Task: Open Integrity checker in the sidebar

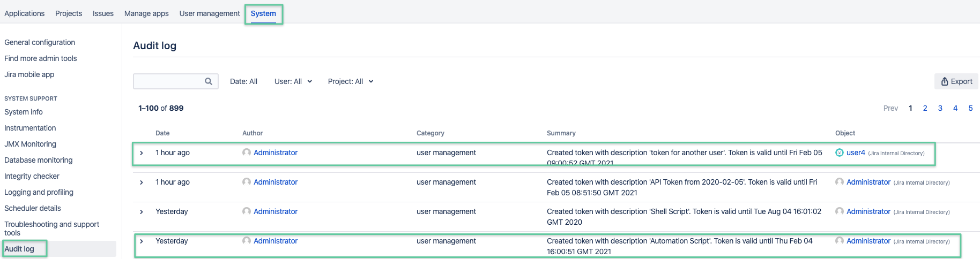Action: (32, 176)
